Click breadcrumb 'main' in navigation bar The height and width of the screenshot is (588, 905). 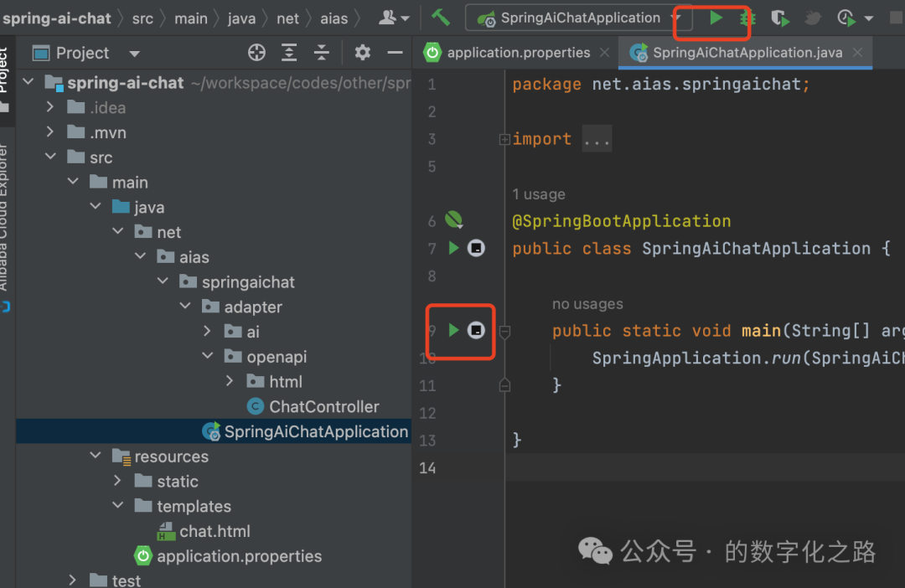(191, 18)
